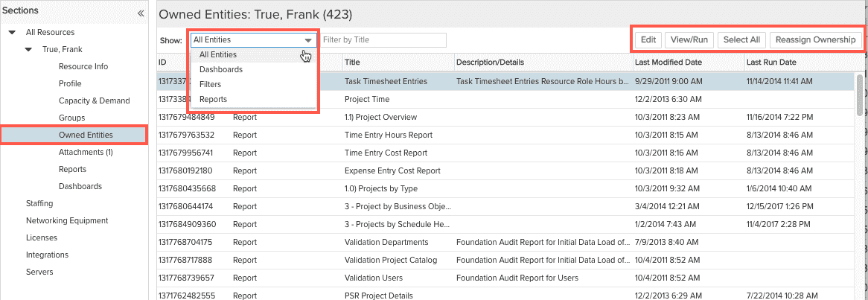Screen dimensions: 868x300
Task: Open the Show entities dropdown arrow
Action: pos(307,40)
